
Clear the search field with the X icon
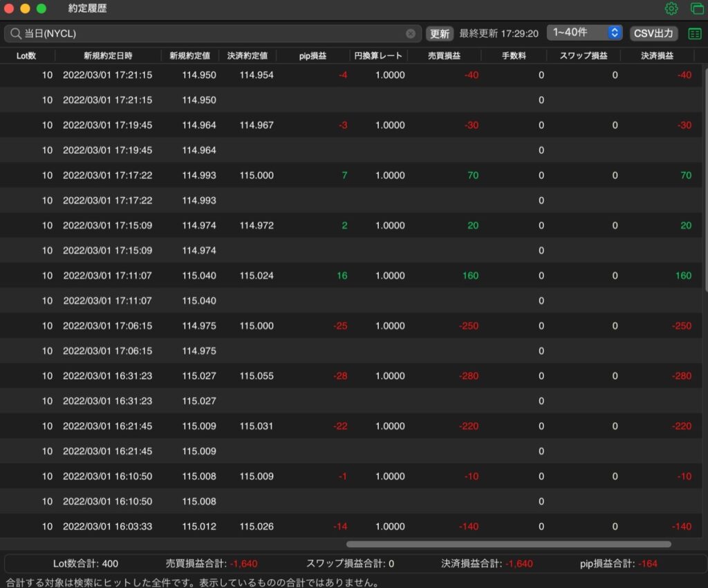[x=411, y=33]
